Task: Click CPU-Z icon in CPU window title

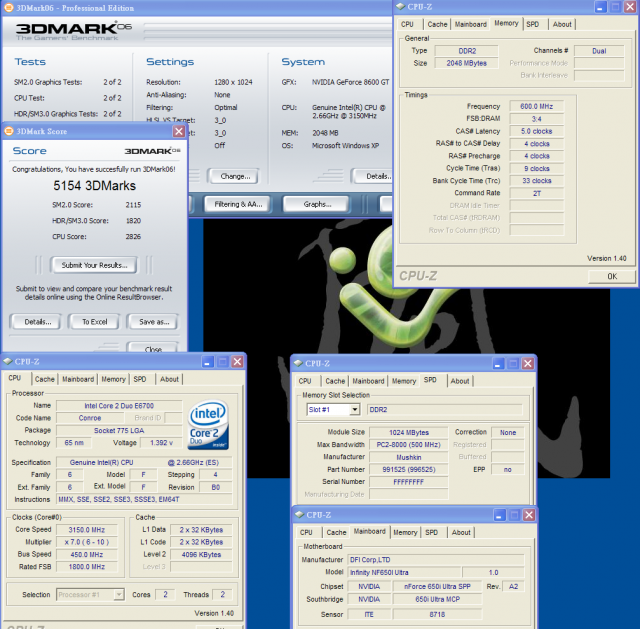Action: pyautogui.click(x=8, y=361)
